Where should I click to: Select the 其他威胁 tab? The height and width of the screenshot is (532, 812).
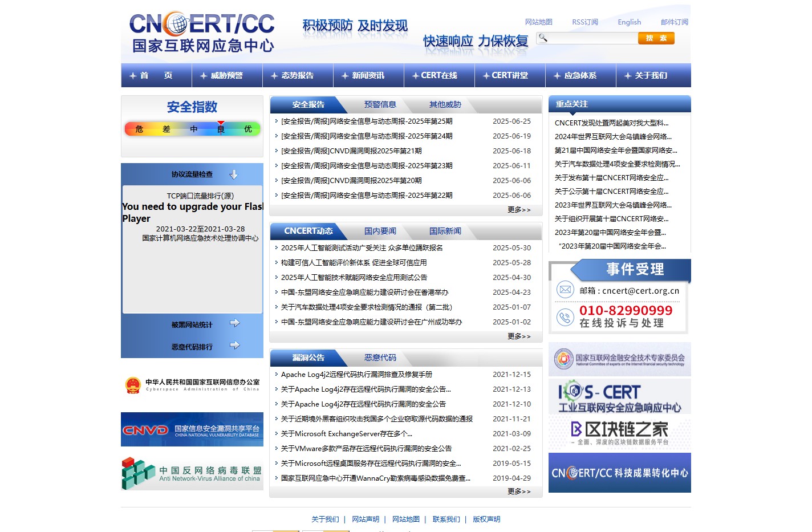coord(445,104)
